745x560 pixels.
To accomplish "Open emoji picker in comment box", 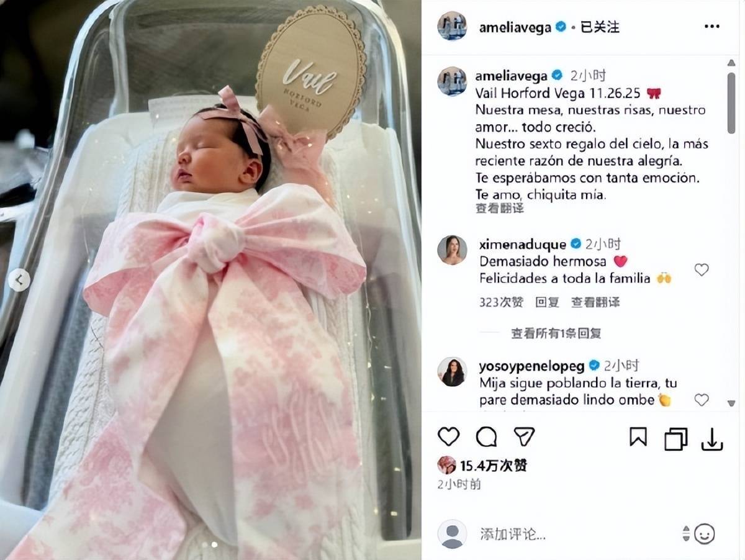I will tap(705, 533).
